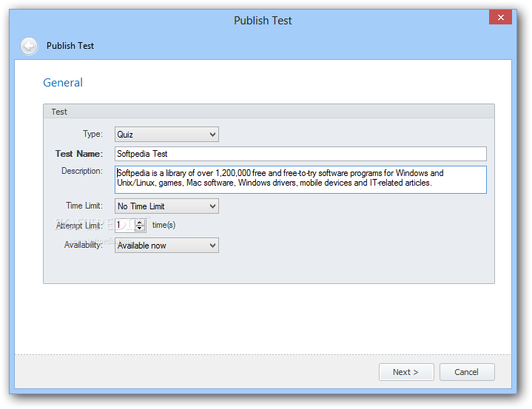Open the Type dropdown showing Quiz
Image resolution: width=532 pixels, height=409 pixels.
click(x=166, y=135)
